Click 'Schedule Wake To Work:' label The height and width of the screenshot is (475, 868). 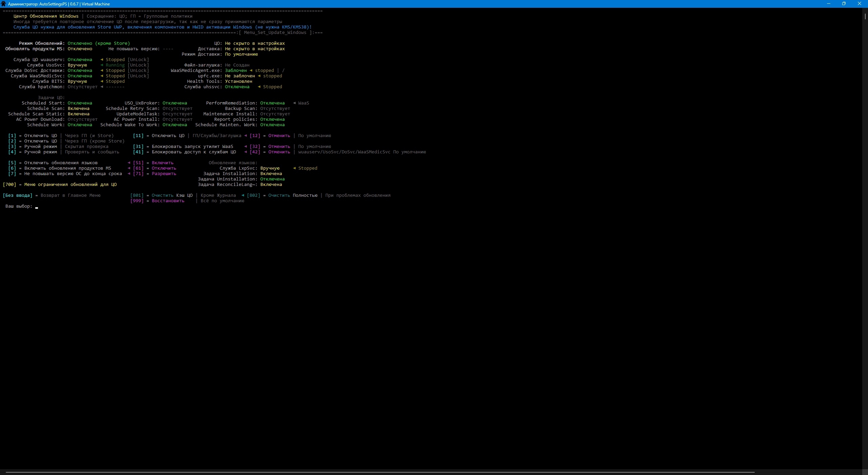(130, 125)
